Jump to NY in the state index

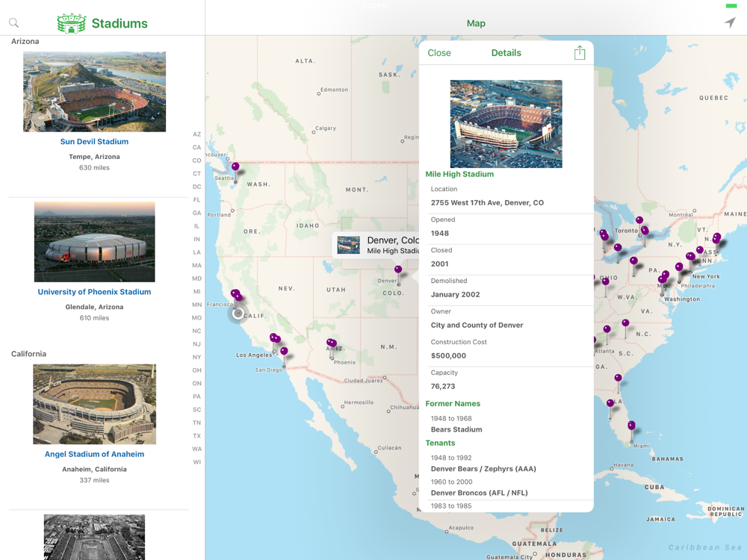(x=196, y=357)
